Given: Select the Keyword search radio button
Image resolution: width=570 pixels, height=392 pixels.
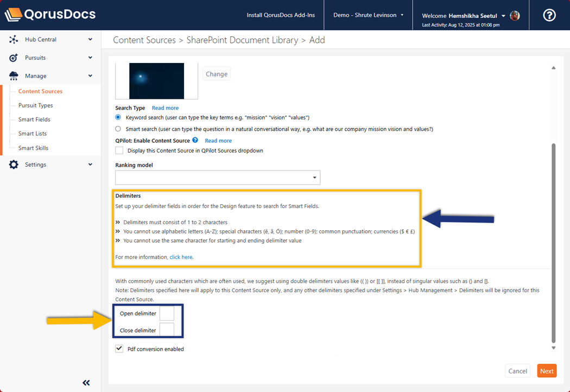Looking at the screenshot, I should click(x=118, y=117).
